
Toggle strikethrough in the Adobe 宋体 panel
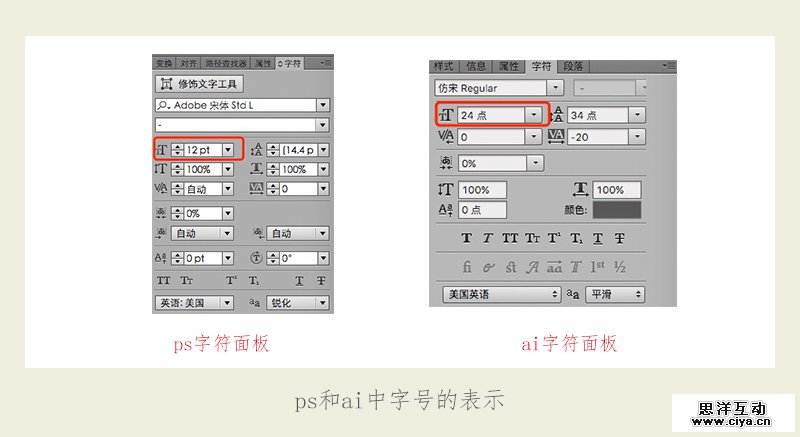tap(321, 280)
